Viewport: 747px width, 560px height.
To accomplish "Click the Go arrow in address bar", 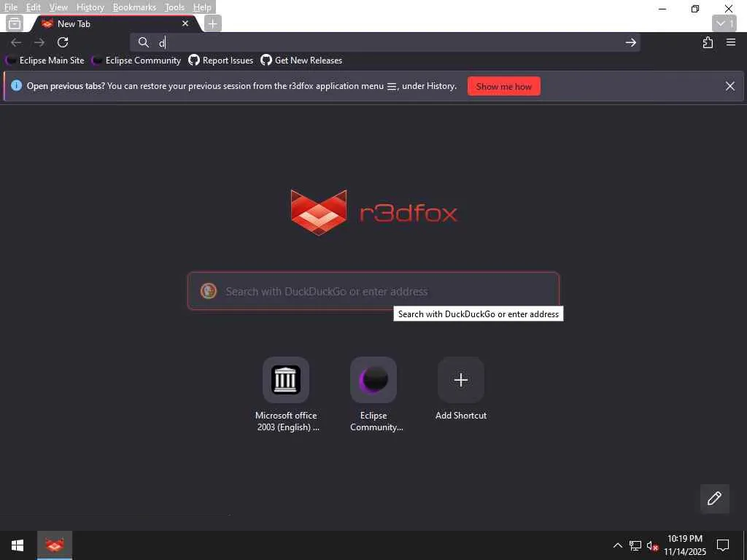I will (x=631, y=42).
